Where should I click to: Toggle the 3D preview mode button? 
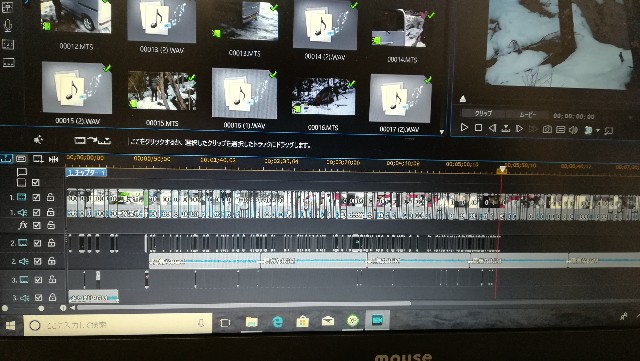pos(588,130)
